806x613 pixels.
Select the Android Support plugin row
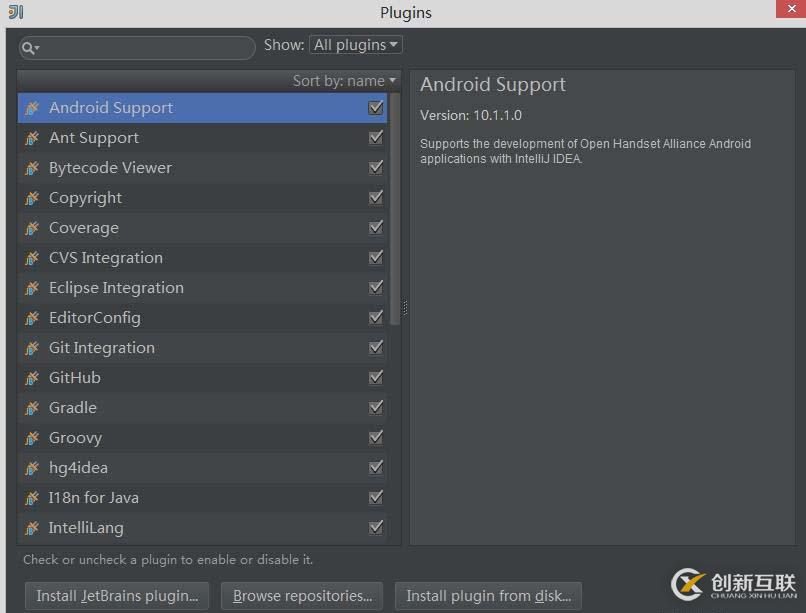point(203,108)
